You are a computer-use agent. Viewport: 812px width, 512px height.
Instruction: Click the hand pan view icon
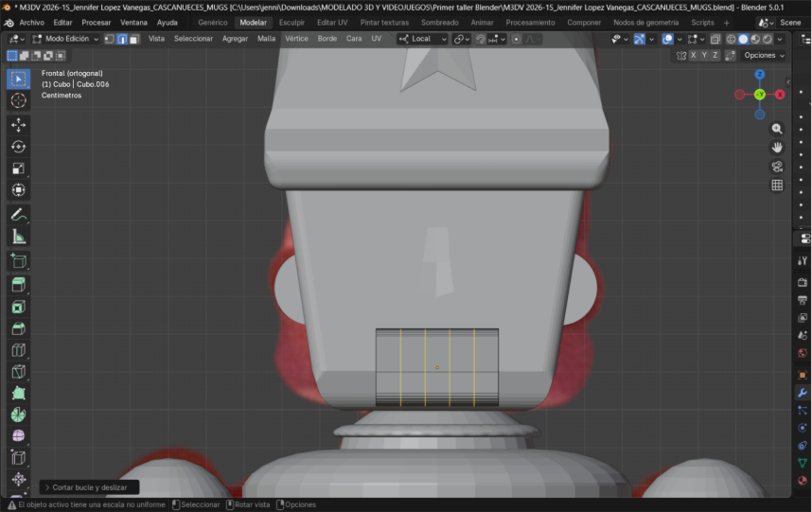(x=777, y=148)
